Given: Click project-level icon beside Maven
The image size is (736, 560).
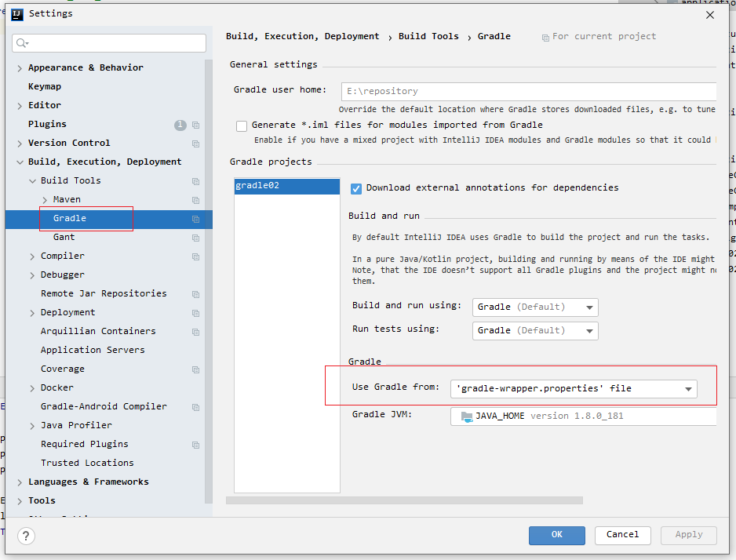Looking at the screenshot, I should pos(195,200).
